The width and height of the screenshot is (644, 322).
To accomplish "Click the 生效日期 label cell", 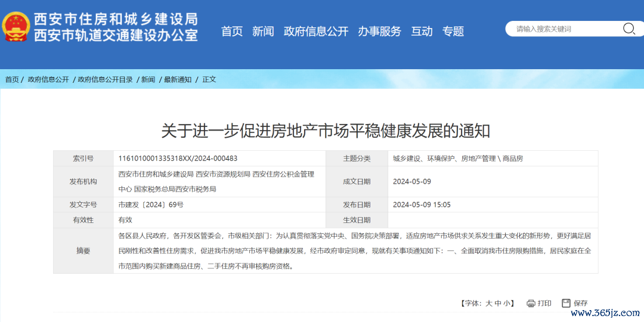I will 357,220.
